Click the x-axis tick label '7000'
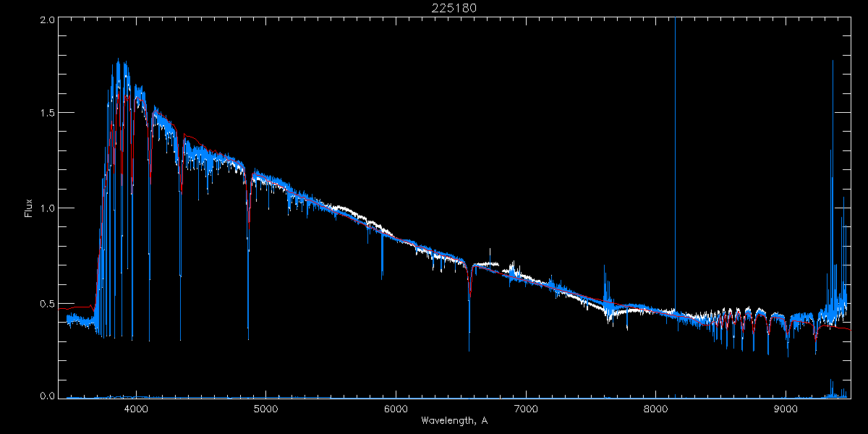868x434 pixels. 526,409
